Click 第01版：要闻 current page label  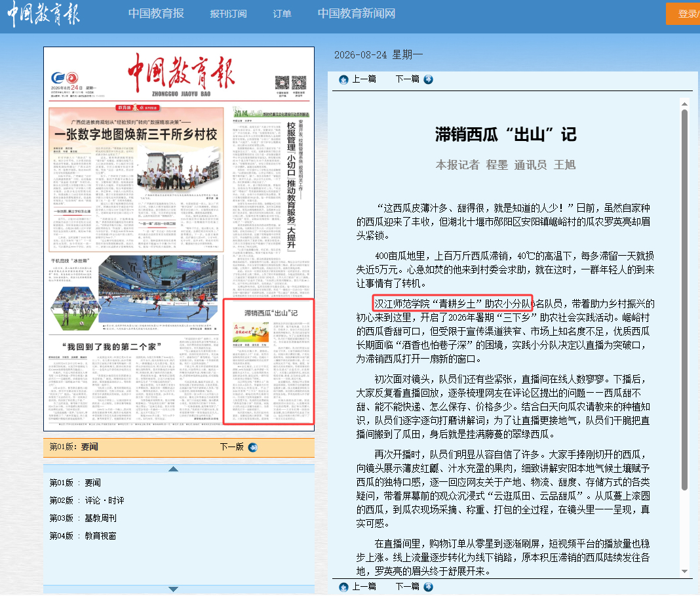click(x=73, y=447)
